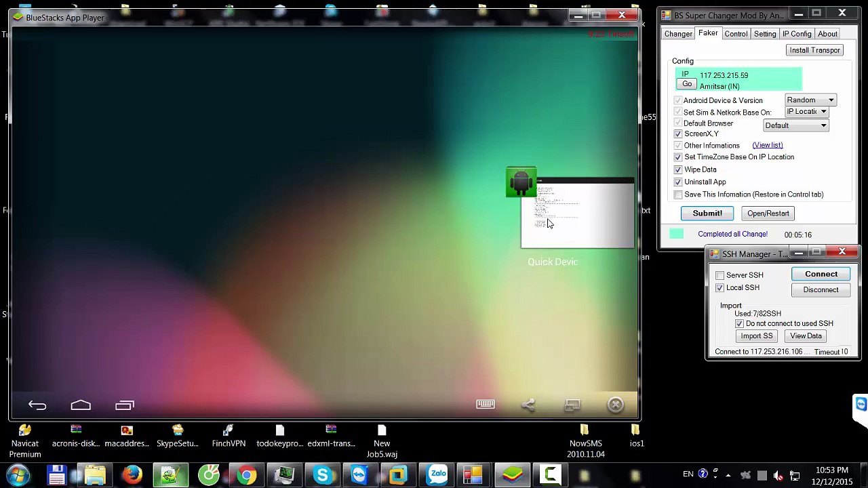Image resolution: width=868 pixels, height=488 pixels.
Task: Open the Control tab
Action: [x=736, y=34]
